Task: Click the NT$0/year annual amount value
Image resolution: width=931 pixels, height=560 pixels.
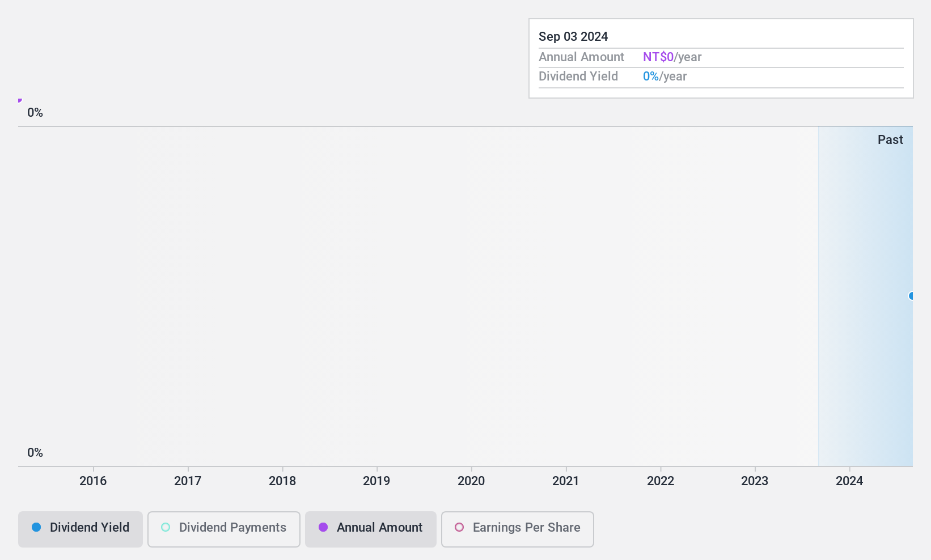Action: click(x=672, y=57)
